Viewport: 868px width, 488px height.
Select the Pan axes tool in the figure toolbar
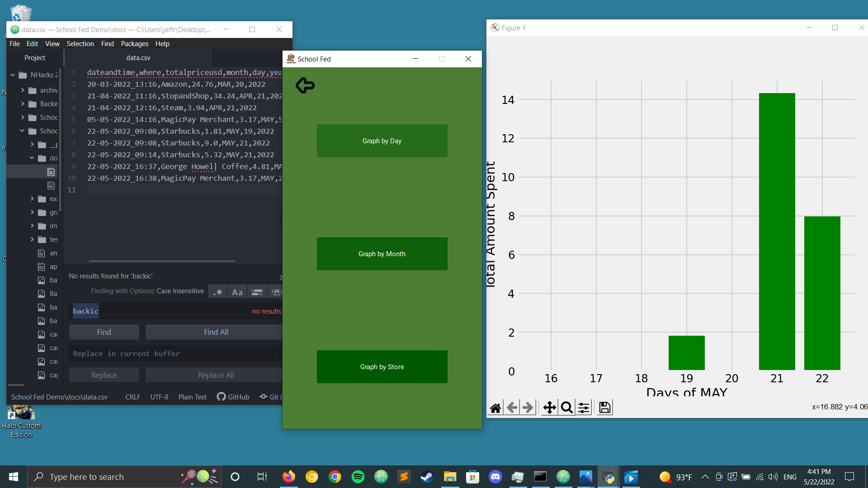click(549, 408)
